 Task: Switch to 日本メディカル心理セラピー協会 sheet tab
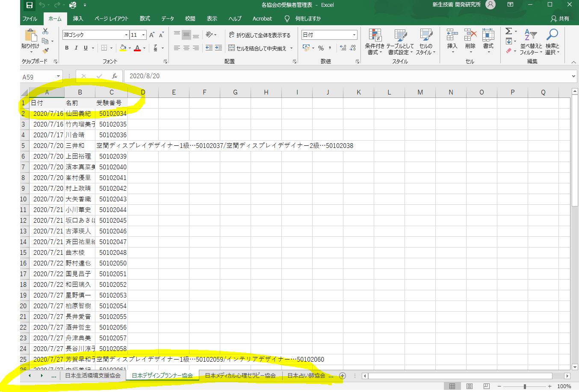click(x=240, y=376)
